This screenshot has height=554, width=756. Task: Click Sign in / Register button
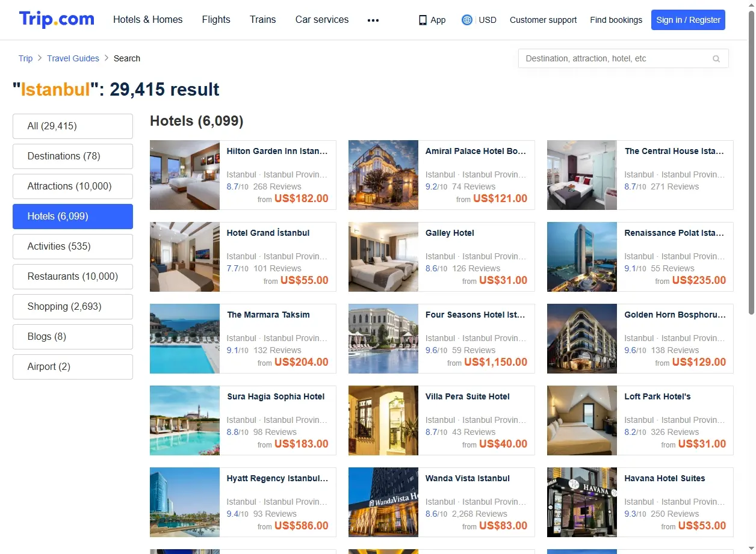(688, 20)
